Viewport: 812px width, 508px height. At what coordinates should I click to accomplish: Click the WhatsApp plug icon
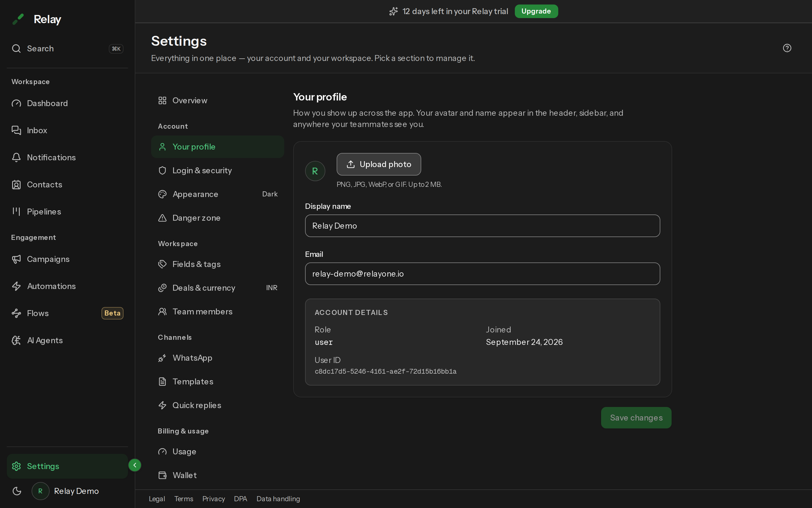(x=162, y=358)
